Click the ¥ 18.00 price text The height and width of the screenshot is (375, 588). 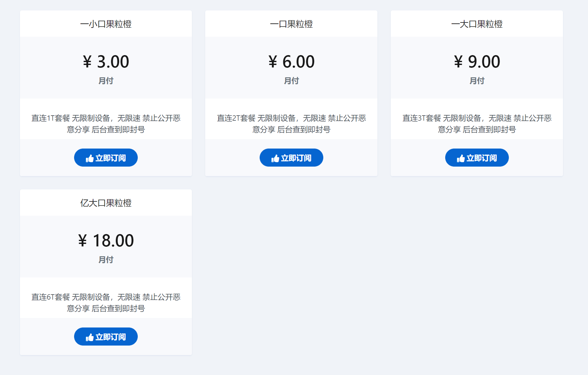(106, 241)
